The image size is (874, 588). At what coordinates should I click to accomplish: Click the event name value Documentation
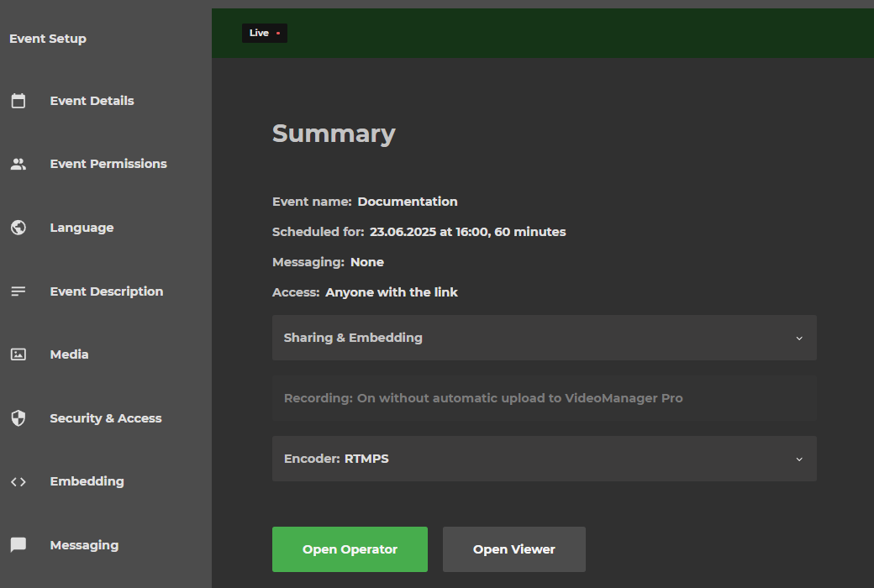coord(408,202)
